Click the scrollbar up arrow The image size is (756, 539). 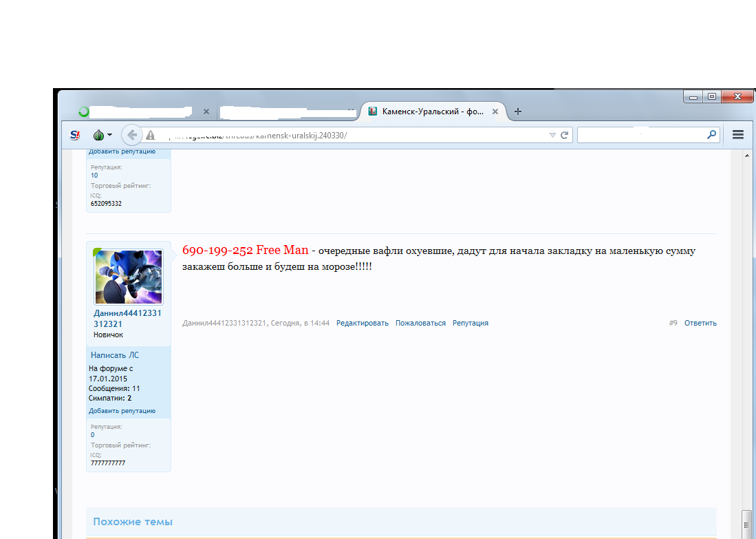[x=747, y=156]
